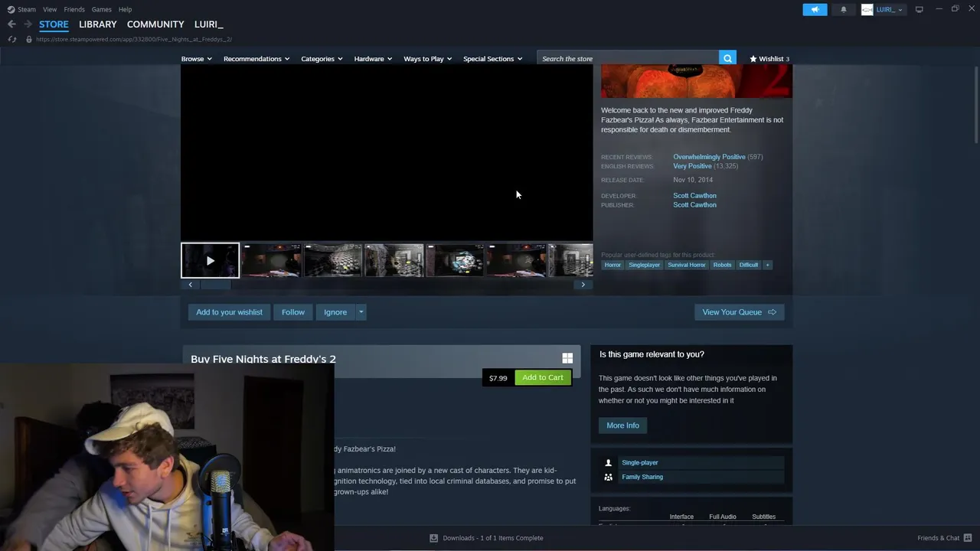This screenshot has width=980, height=551.
Task: Click Add to your wishlist
Action: [x=229, y=312]
